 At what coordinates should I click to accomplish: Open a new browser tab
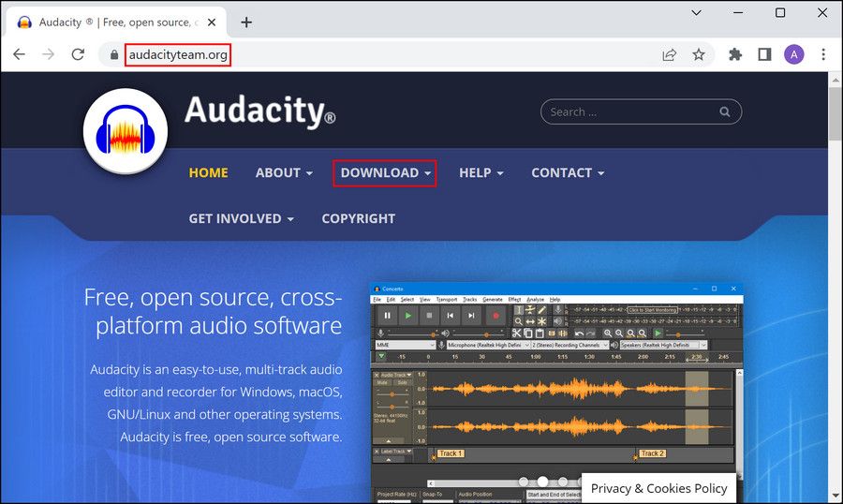pyautogui.click(x=246, y=22)
